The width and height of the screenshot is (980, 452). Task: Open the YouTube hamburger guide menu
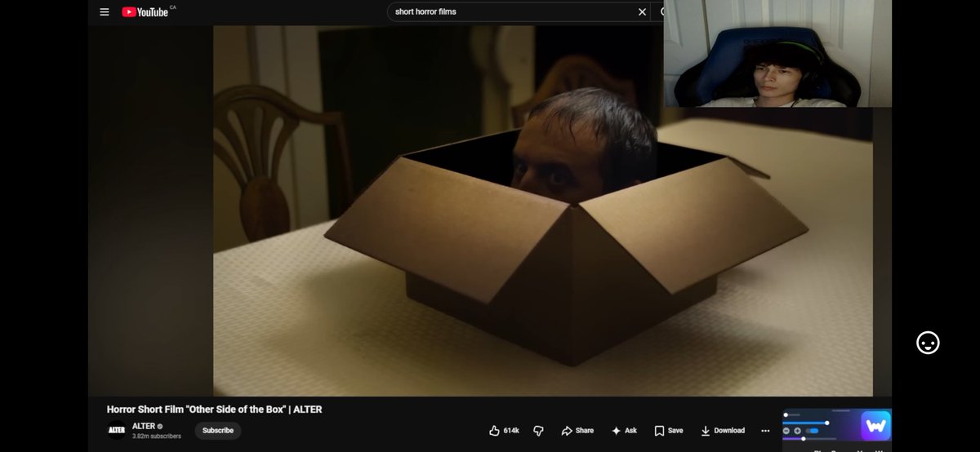pyautogui.click(x=104, y=12)
